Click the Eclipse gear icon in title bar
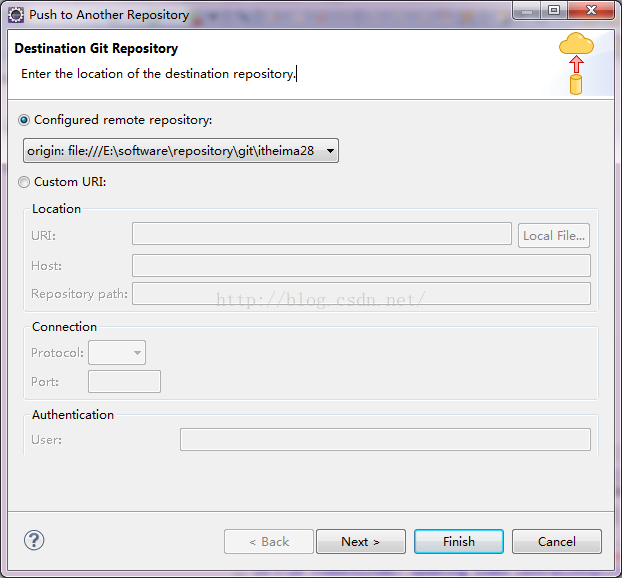The height and width of the screenshot is (578, 622). point(16,15)
